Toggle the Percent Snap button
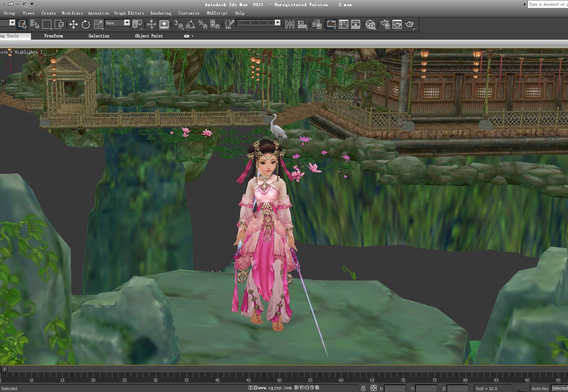 203,24
